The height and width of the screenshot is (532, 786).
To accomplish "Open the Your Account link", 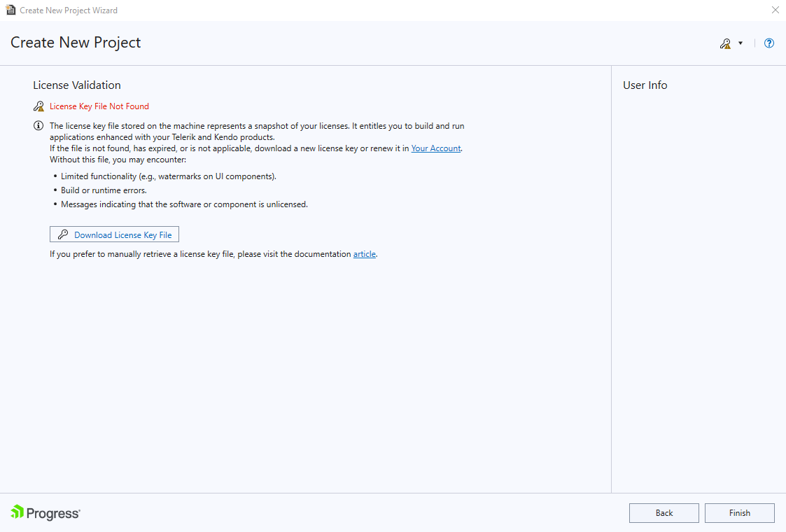I will 435,148.
